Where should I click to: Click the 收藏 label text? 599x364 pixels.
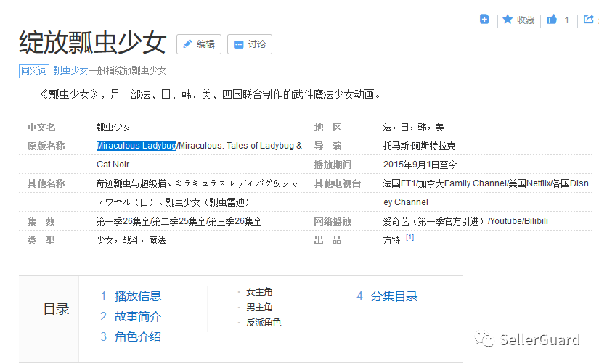526,20
